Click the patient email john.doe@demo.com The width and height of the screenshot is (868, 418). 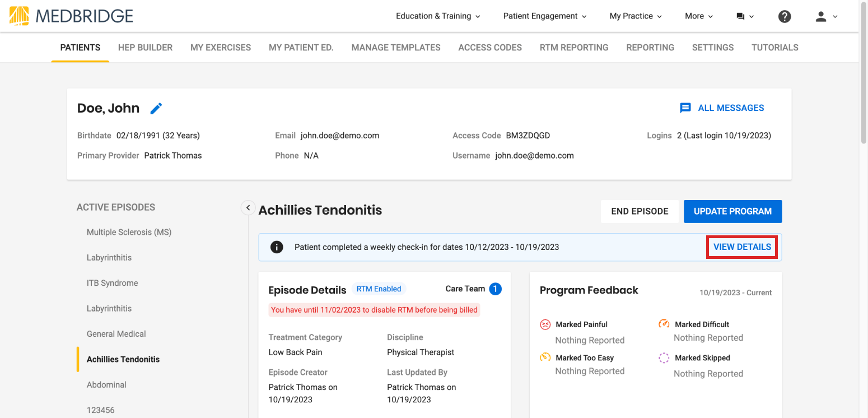pyautogui.click(x=340, y=136)
